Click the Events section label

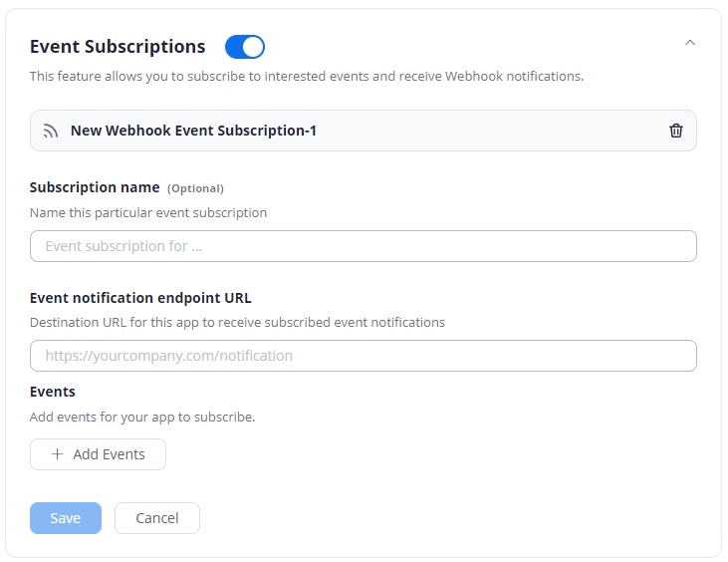pyautogui.click(x=53, y=392)
